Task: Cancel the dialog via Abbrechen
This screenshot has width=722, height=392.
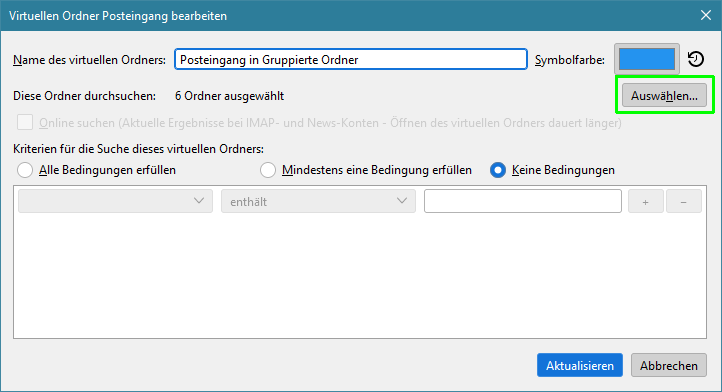Action: (x=669, y=365)
